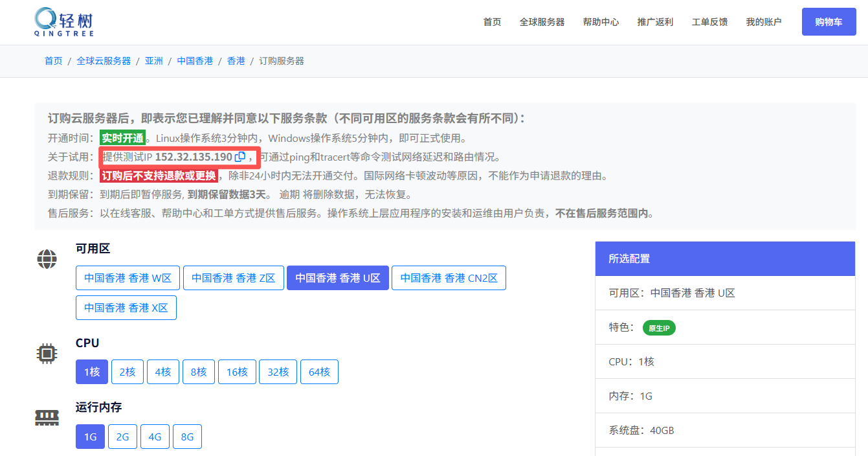Choose the 4核 CPU option

162,372
